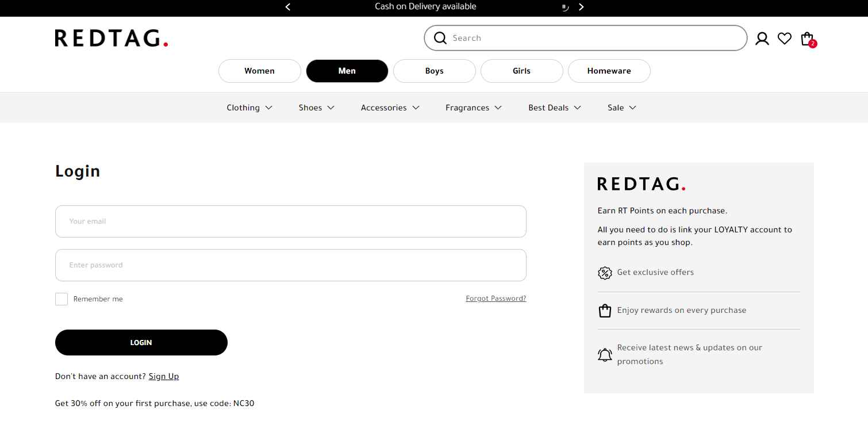Open the Fragrances dropdown
The width and height of the screenshot is (868, 440).
[x=473, y=108]
